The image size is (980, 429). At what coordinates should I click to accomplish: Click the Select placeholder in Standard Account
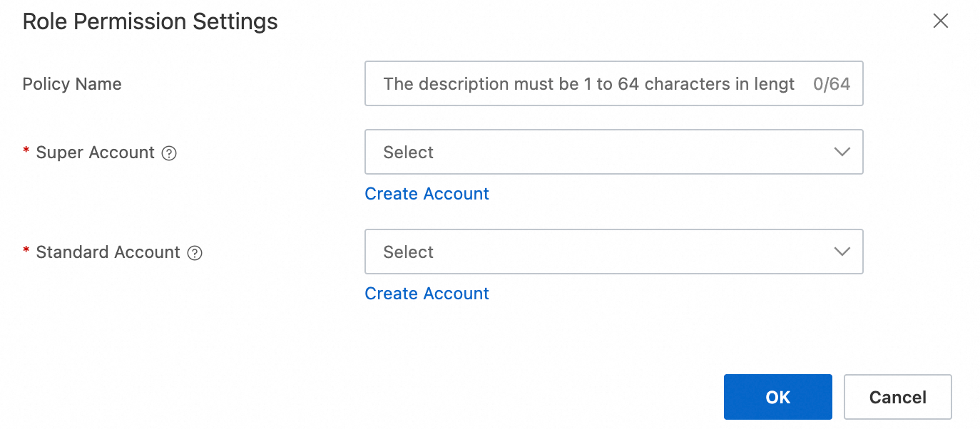[408, 252]
